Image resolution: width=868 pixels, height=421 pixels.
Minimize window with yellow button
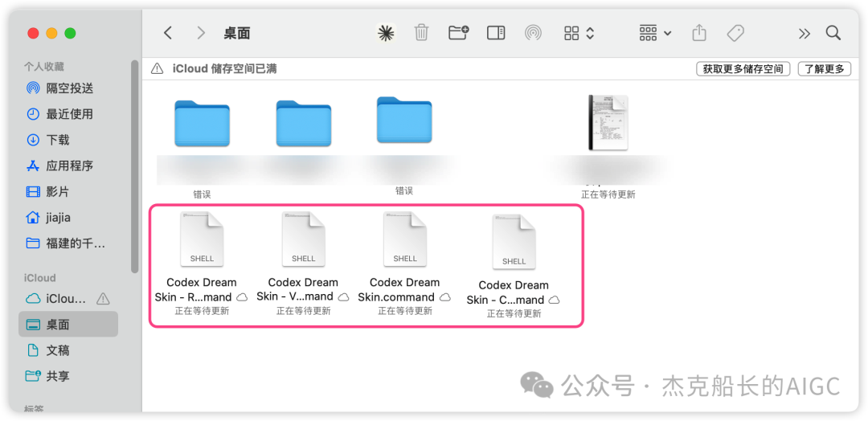(51, 33)
